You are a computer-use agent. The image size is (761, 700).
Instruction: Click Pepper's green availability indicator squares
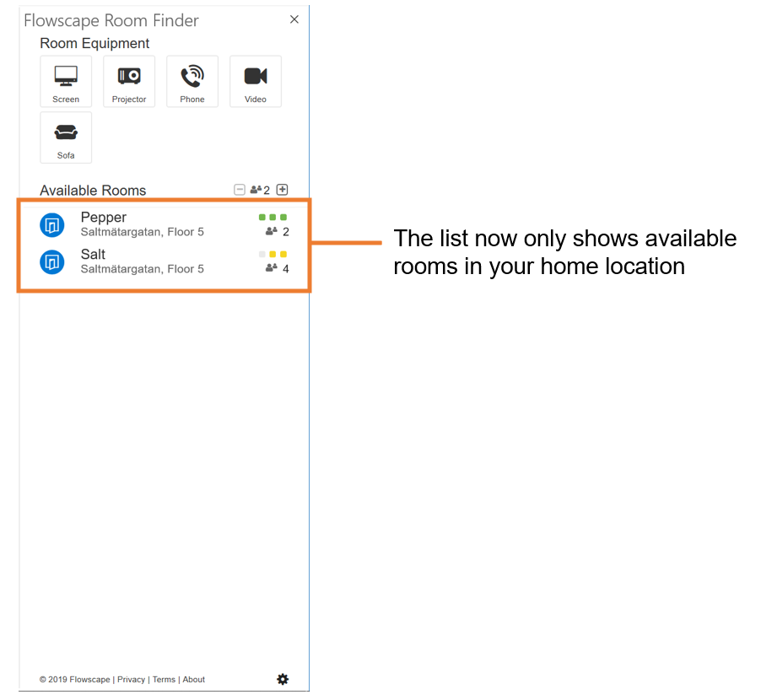click(273, 218)
